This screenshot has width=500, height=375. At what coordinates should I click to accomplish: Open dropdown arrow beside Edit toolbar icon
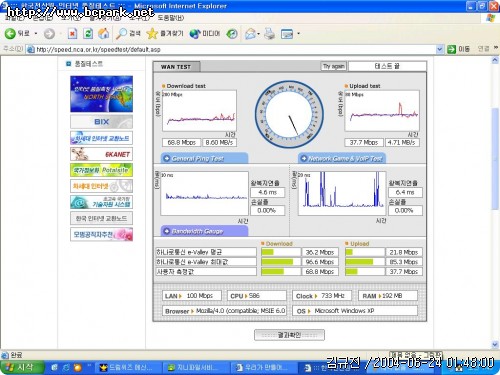click(x=298, y=33)
